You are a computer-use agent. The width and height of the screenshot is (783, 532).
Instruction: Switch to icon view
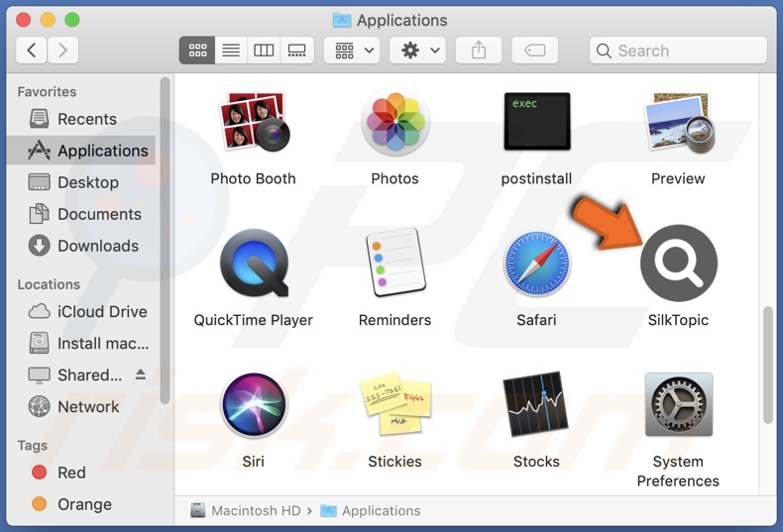tap(197, 50)
